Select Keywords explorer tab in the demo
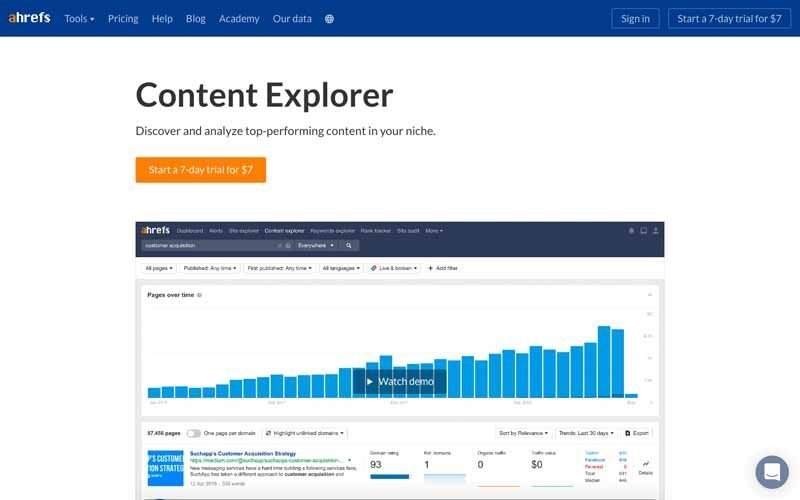This screenshot has width=800, height=500. (332, 231)
